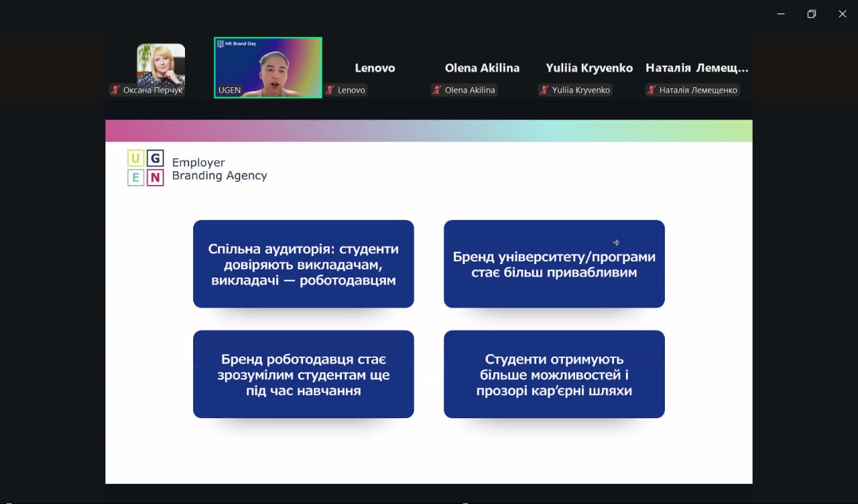The width and height of the screenshot is (858, 504).
Task: Click the "Студенти отримують" blue box
Action: point(554,374)
